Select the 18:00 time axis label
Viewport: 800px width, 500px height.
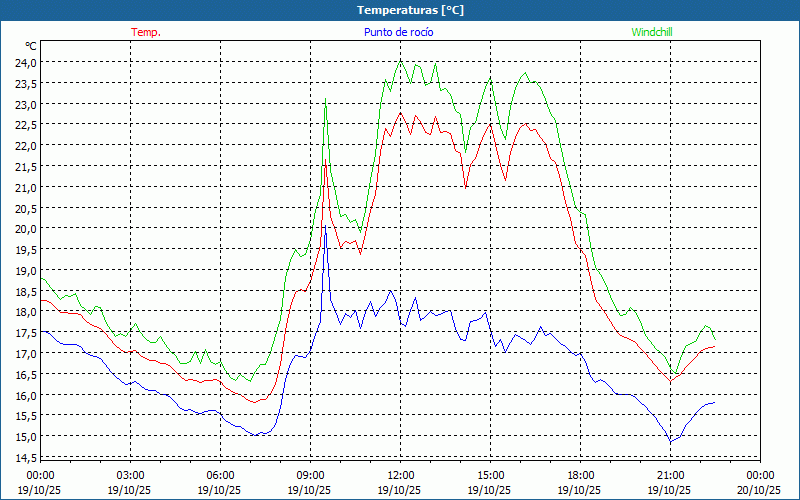[580, 476]
